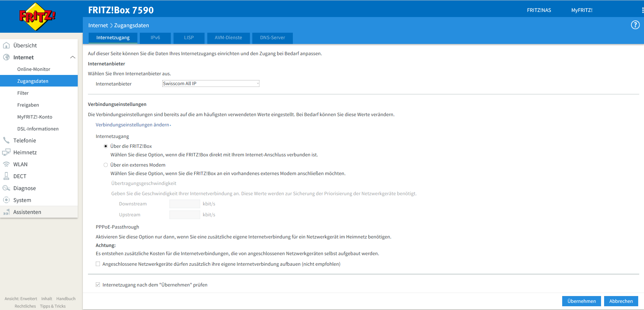Click the Heimnetz network icon
The height and width of the screenshot is (310, 644).
pos(6,152)
